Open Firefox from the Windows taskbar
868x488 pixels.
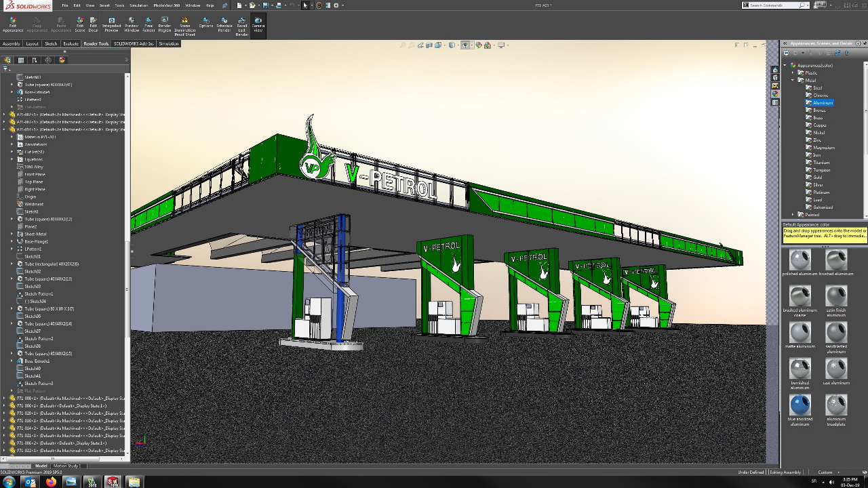(x=51, y=482)
